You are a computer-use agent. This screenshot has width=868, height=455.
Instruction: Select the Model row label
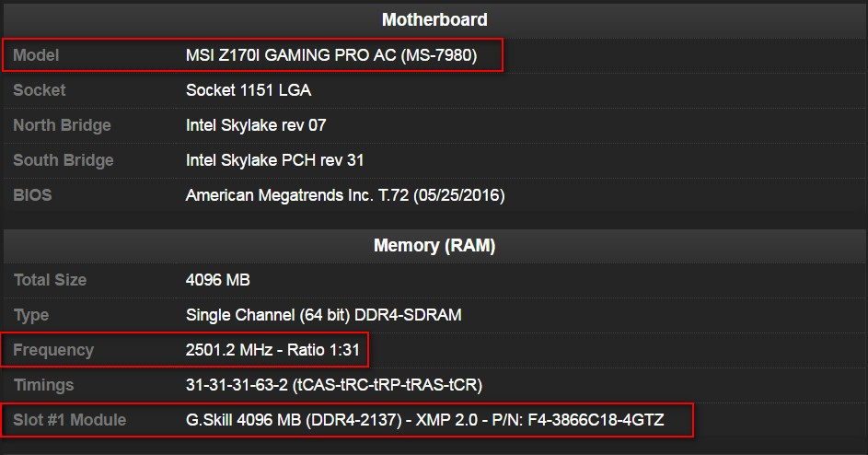click(36, 55)
